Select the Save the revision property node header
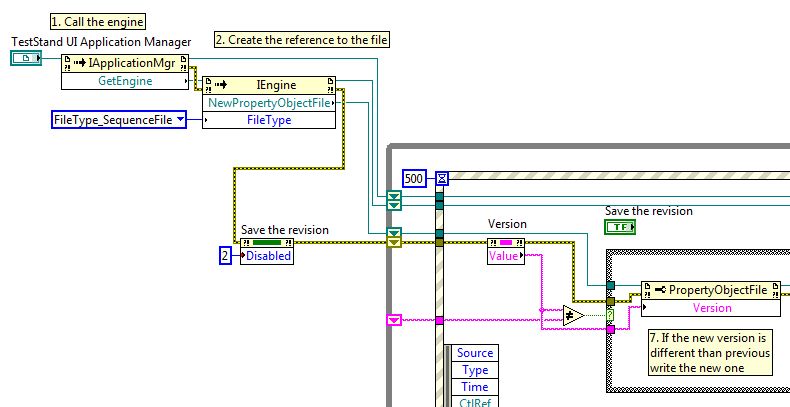Screen dimensions: 790x407 coord(267,242)
